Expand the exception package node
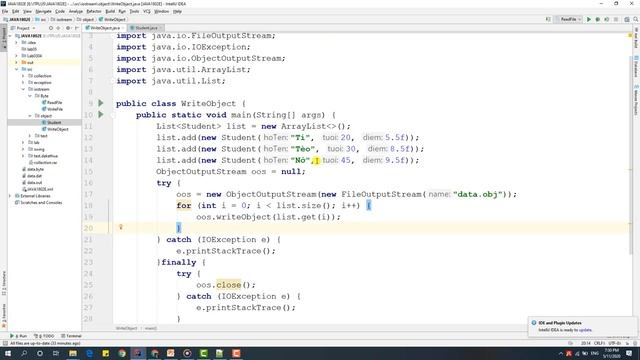The height and width of the screenshot is (360, 640). point(23,82)
